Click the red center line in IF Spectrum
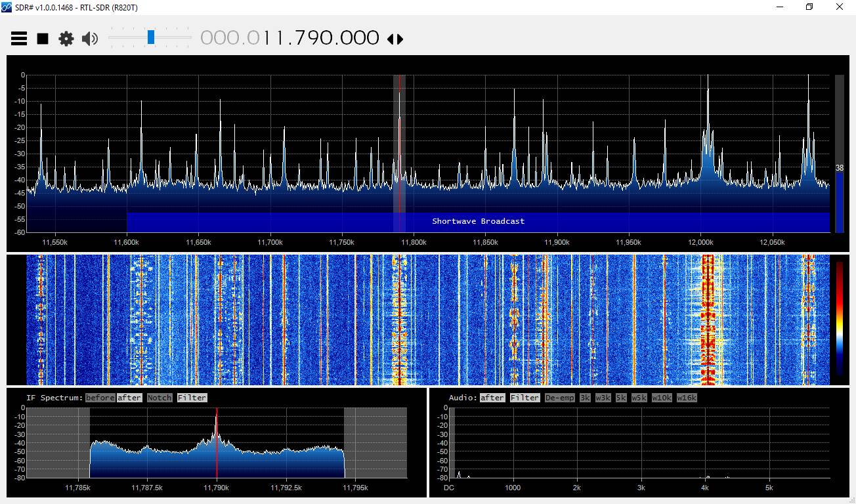This screenshot has height=504, width=856. [217, 443]
